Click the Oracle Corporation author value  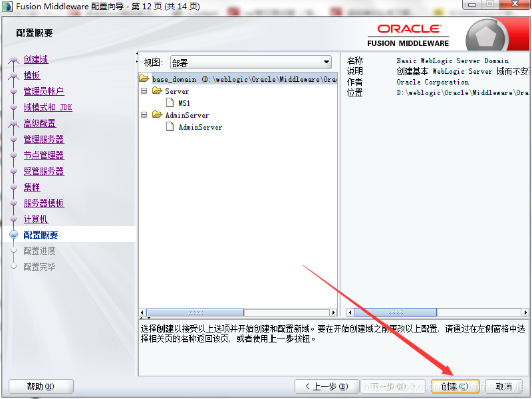(433, 82)
